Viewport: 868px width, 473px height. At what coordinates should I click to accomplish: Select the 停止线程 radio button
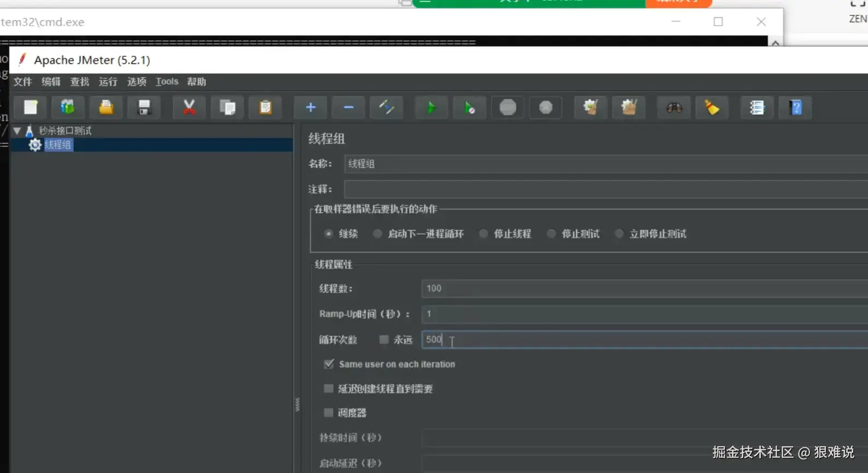click(x=483, y=233)
